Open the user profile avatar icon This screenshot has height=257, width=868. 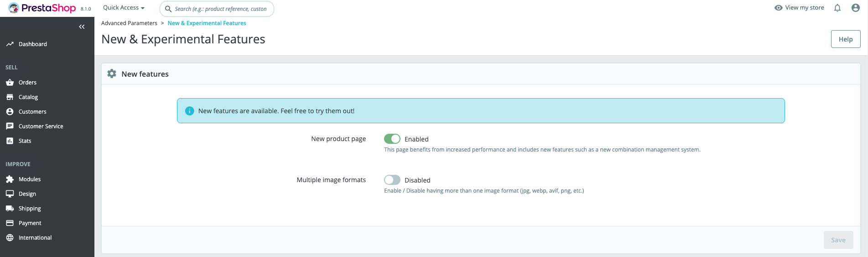tap(856, 8)
